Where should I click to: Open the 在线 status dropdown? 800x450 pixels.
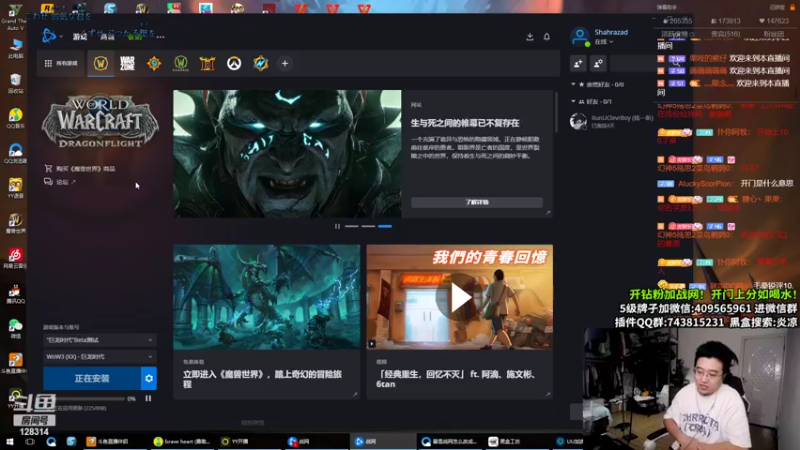(604, 42)
